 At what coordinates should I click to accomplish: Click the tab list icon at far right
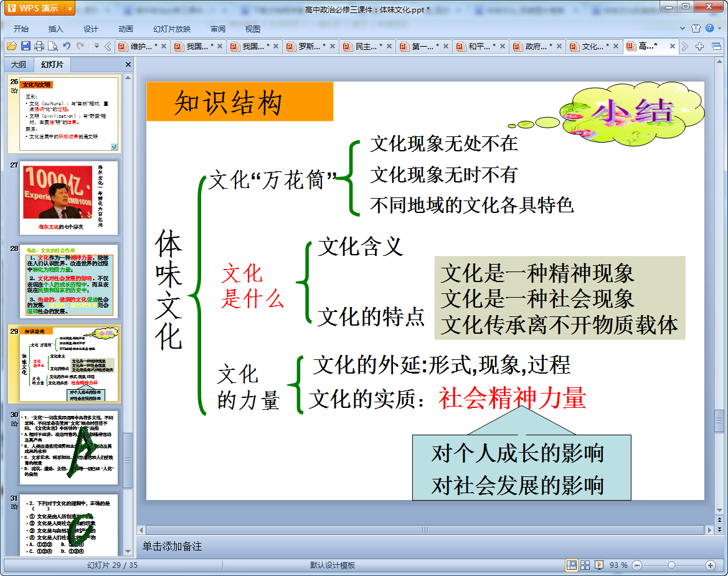click(716, 46)
